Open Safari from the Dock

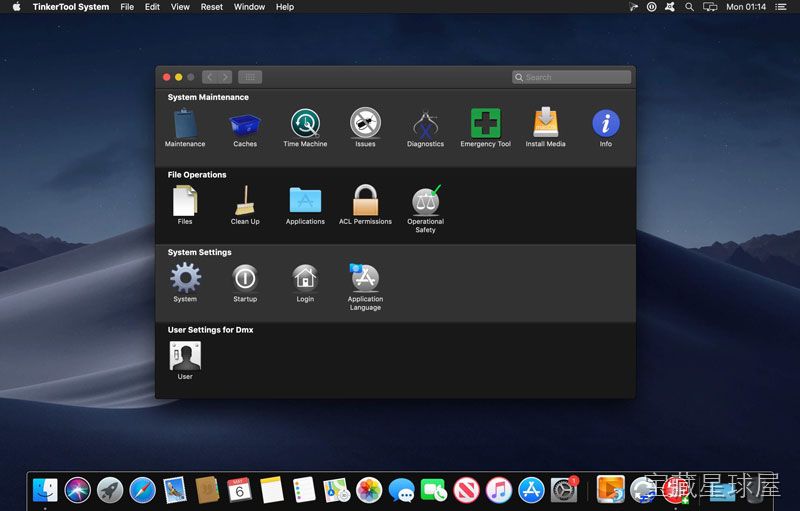coord(142,490)
